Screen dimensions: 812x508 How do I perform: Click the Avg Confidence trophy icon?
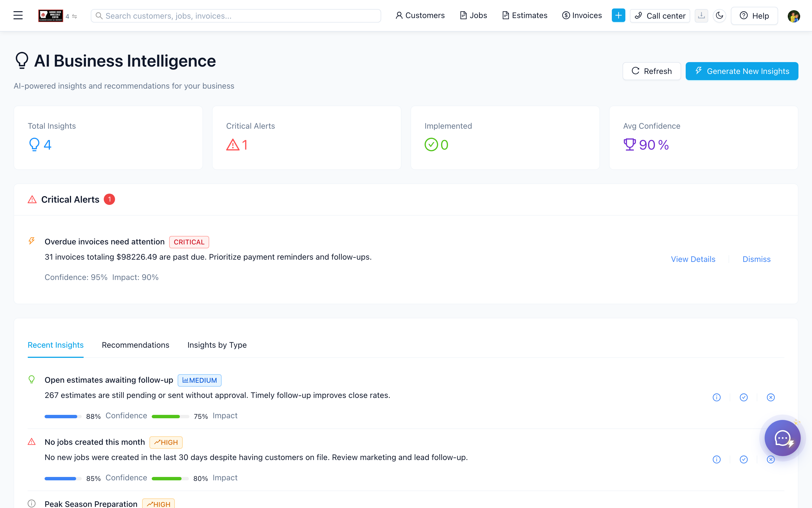(x=630, y=145)
